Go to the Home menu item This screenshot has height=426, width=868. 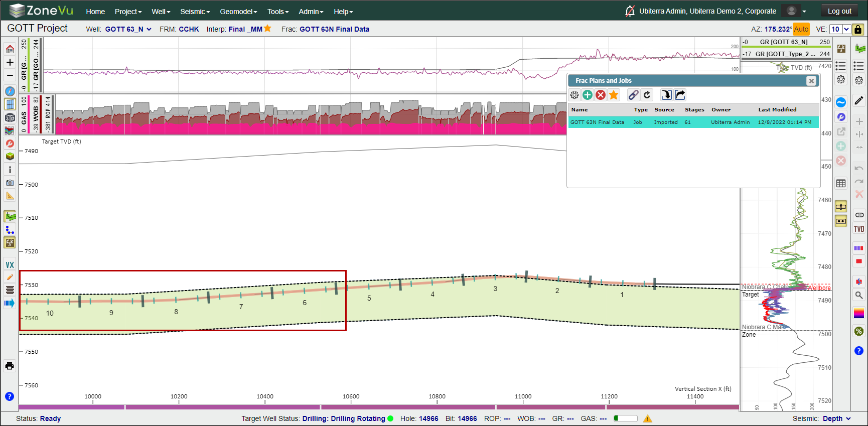click(95, 12)
